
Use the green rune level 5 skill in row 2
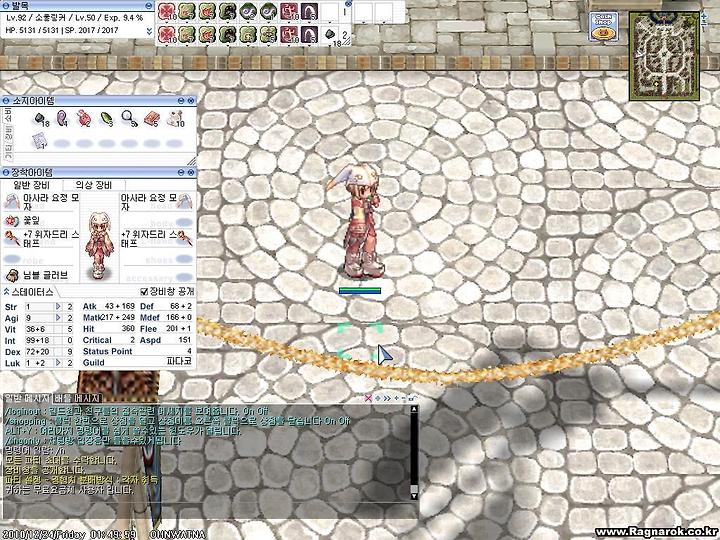coord(268,35)
